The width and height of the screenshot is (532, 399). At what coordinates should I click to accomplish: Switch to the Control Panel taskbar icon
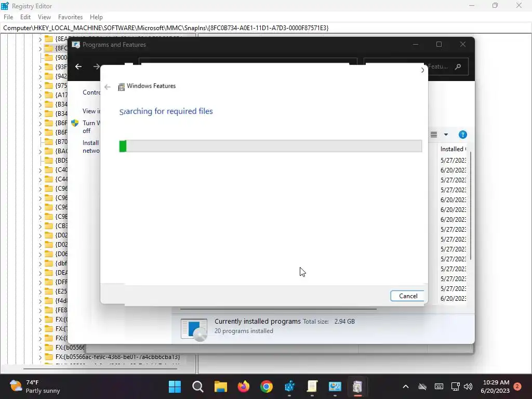pyautogui.click(x=335, y=387)
